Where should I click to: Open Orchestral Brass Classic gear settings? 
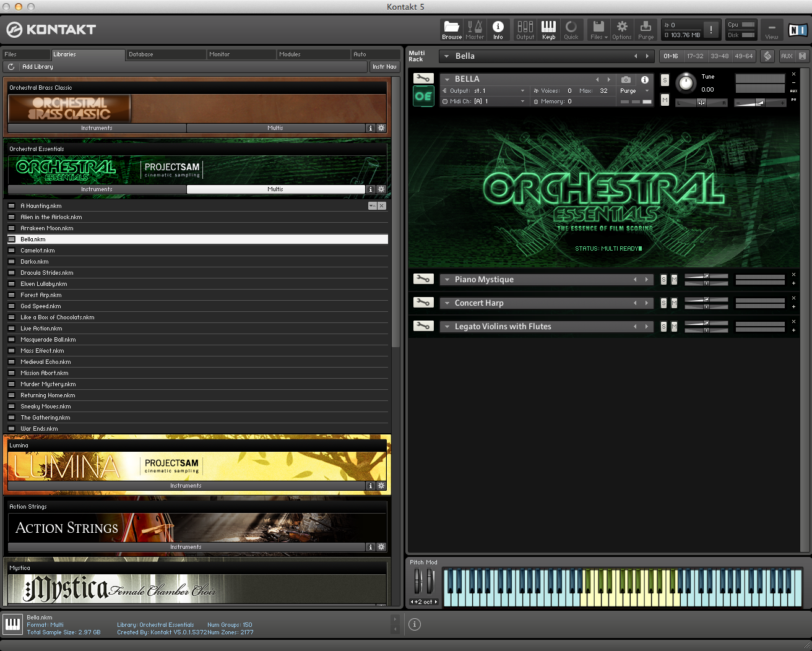coord(381,128)
